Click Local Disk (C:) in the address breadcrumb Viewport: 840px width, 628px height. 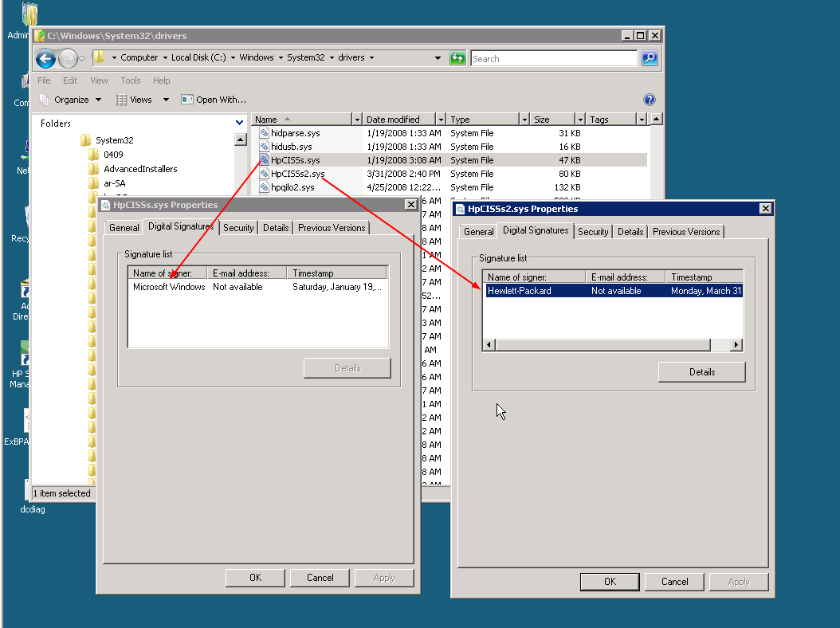coord(198,57)
